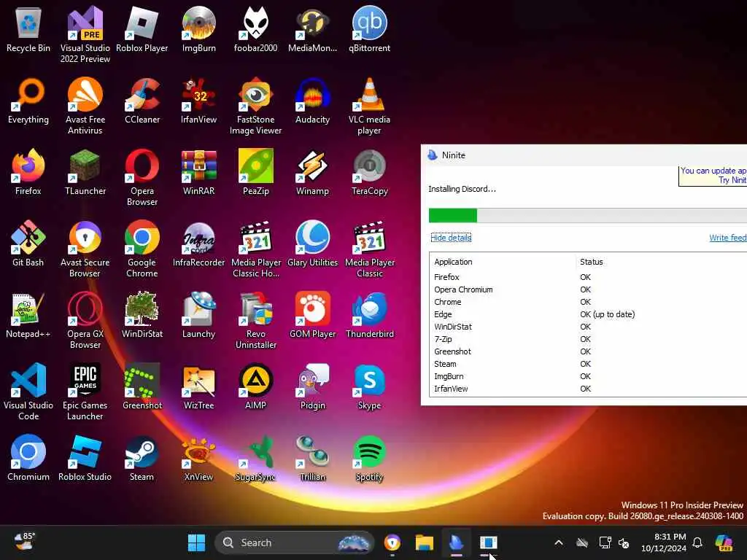Image resolution: width=747 pixels, height=560 pixels.
Task: Click the network tray icon
Action: (605, 542)
